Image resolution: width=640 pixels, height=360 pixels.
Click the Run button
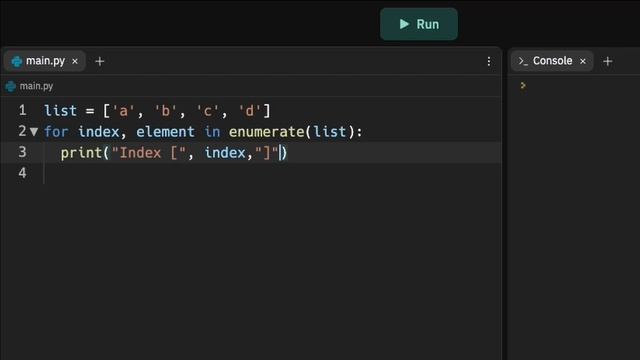click(419, 24)
